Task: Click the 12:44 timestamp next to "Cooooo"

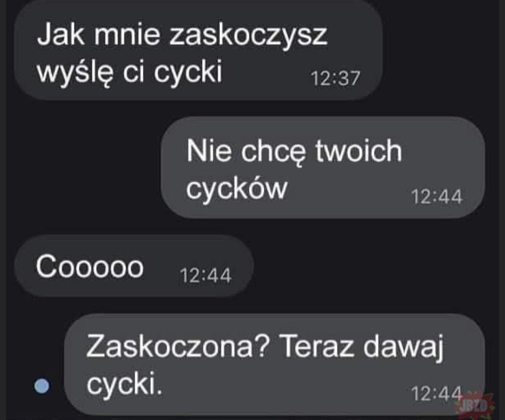Action: click(206, 276)
